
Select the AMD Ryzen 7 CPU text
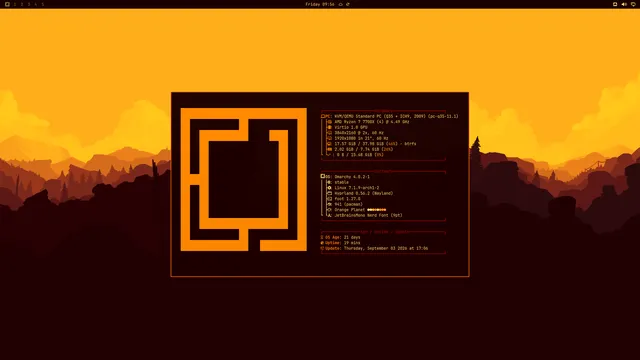click(x=372, y=122)
